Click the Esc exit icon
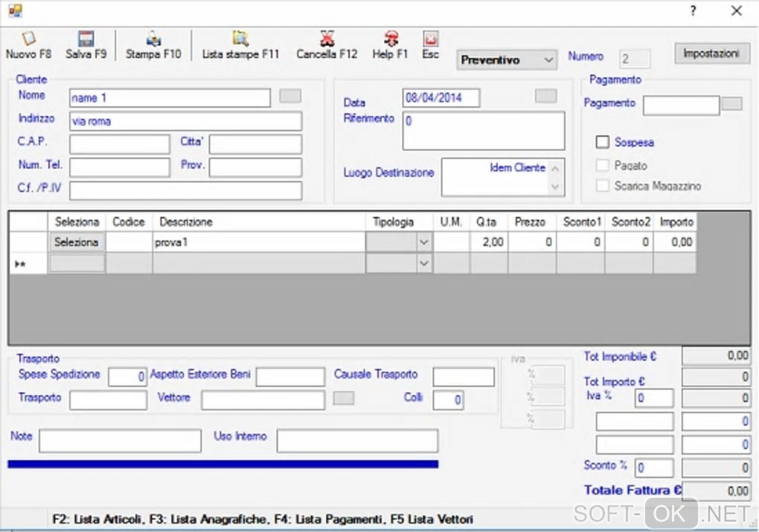Image resolution: width=759 pixels, height=532 pixels. 430,39
